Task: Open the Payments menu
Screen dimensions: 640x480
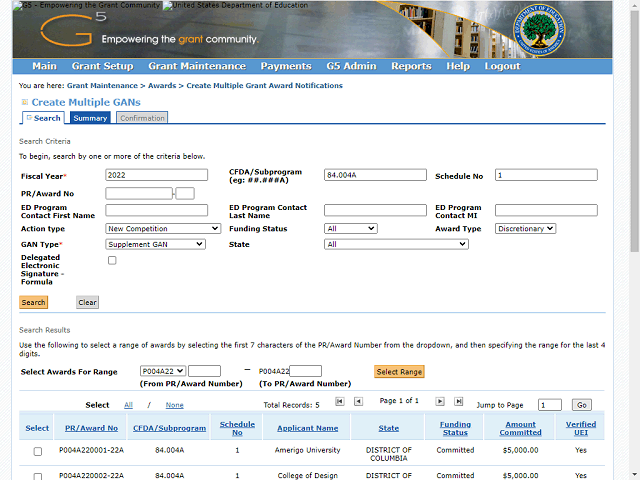Action: click(x=286, y=66)
